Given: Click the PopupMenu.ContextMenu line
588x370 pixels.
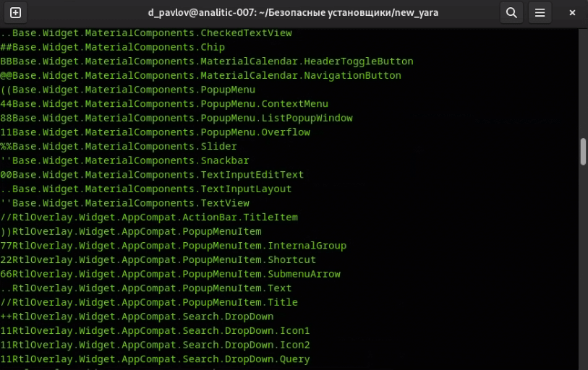Looking at the screenshot, I should click(164, 104).
